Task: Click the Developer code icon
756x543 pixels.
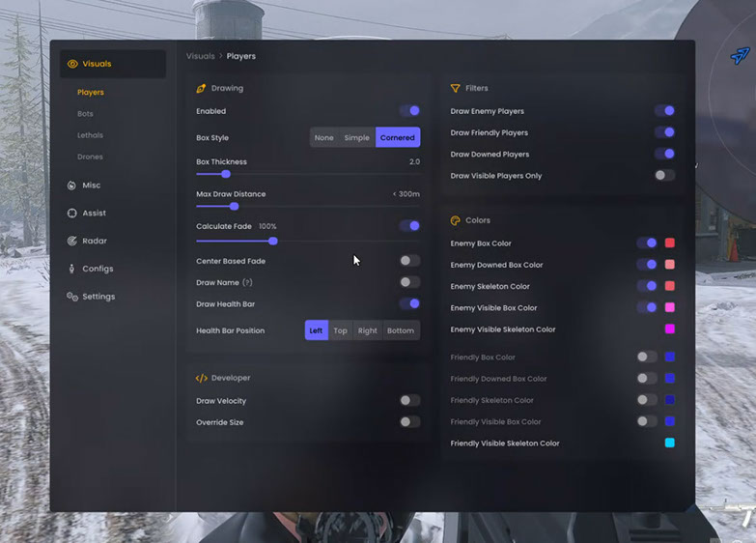Action: click(x=202, y=379)
